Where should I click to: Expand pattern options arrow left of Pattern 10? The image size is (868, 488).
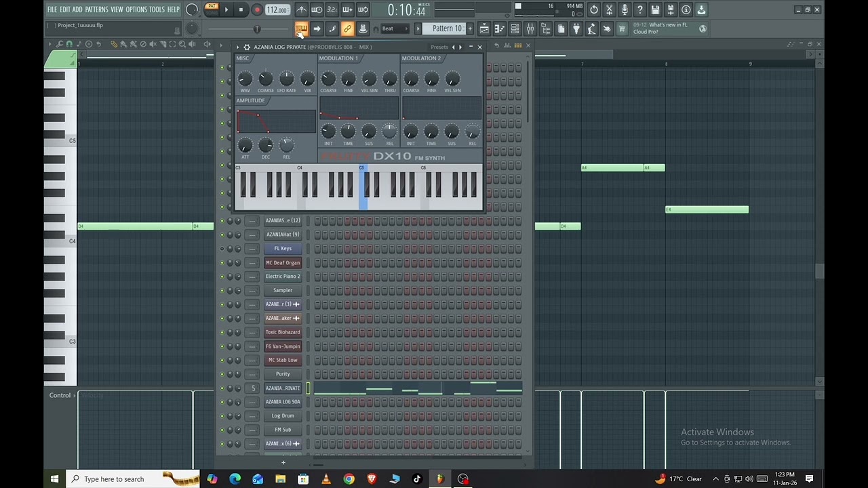click(x=418, y=28)
